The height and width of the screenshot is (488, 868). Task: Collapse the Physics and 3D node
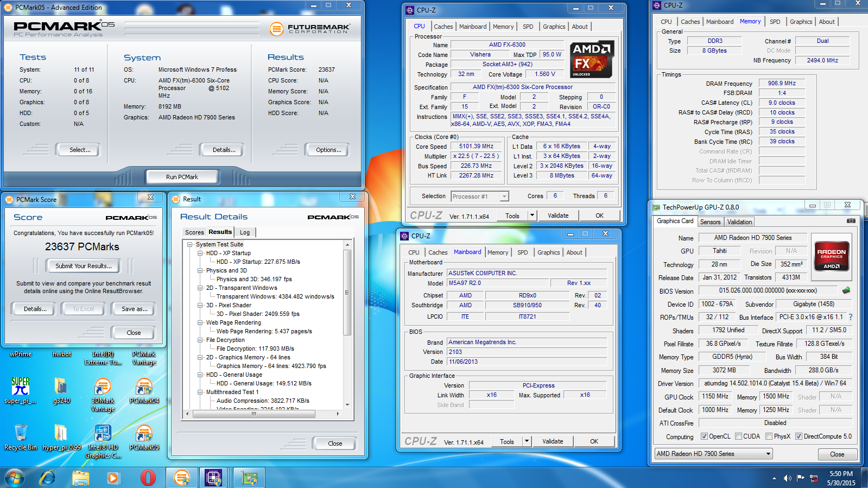click(x=200, y=270)
